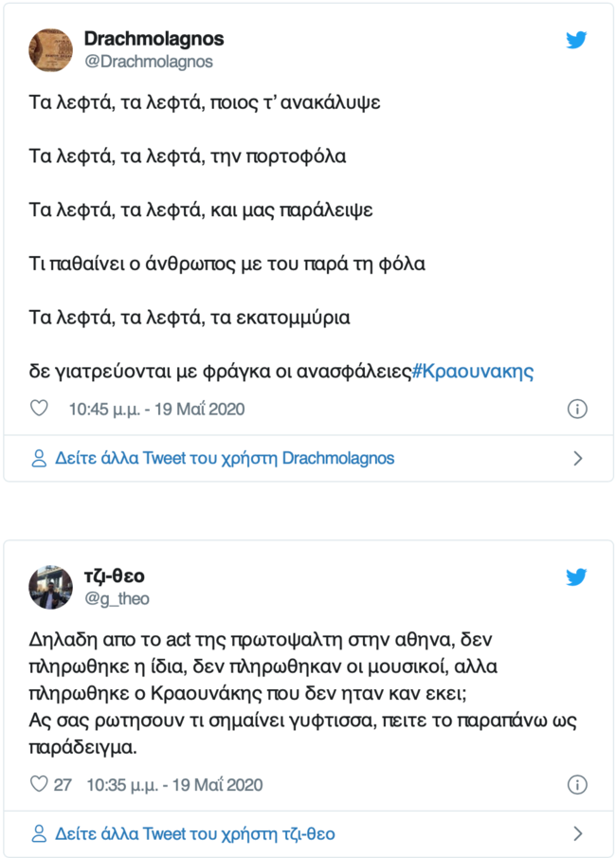
Task: Like the τζι-θεο tweet with the heart icon
Action: 39,784
